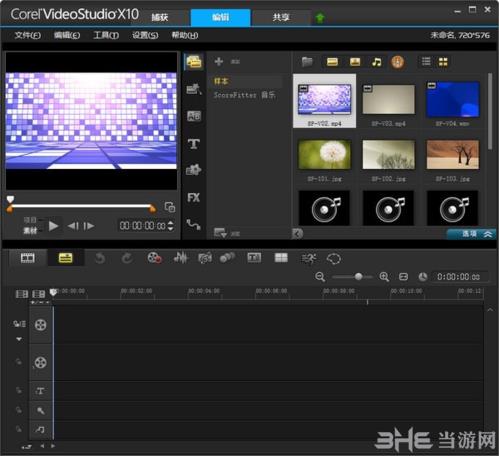
Task: Click the timeline zoom out magnifier
Action: tap(320, 277)
